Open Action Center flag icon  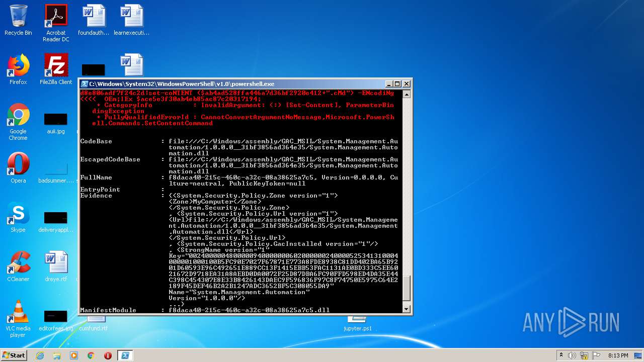596,355
